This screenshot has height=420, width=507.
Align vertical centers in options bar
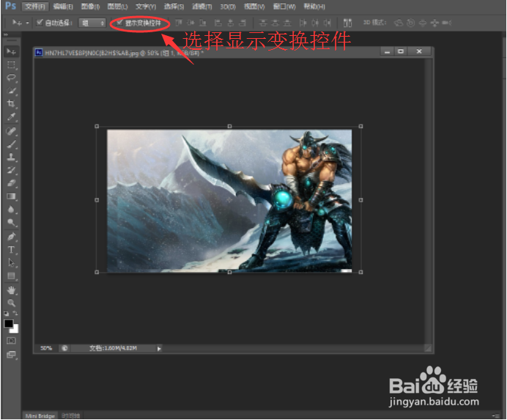pos(190,23)
